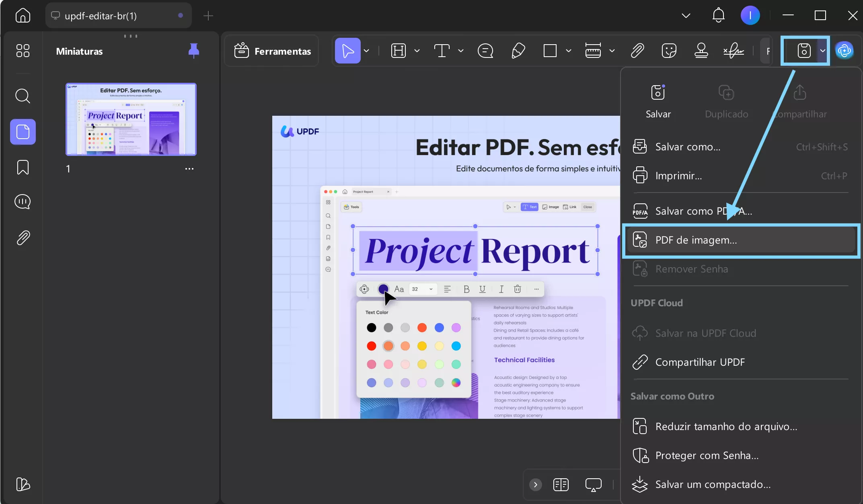Choose the measurement ruler tool

click(593, 51)
